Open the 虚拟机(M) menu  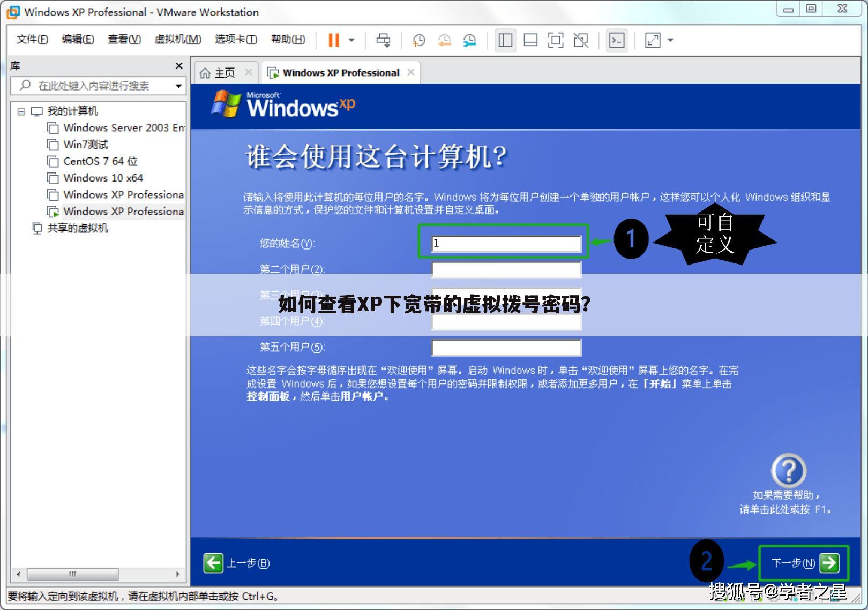click(178, 40)
